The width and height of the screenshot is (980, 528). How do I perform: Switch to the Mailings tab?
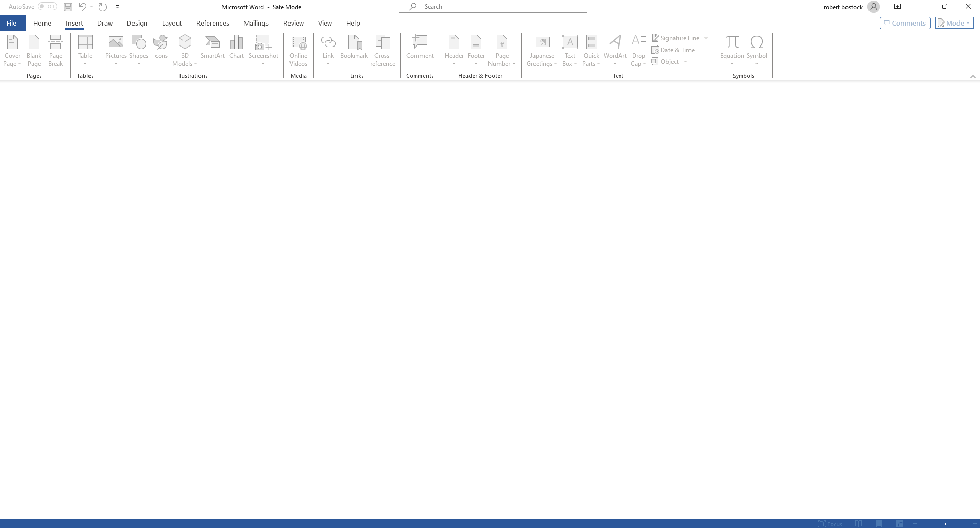pyautogui.click(x=256, y=23)
